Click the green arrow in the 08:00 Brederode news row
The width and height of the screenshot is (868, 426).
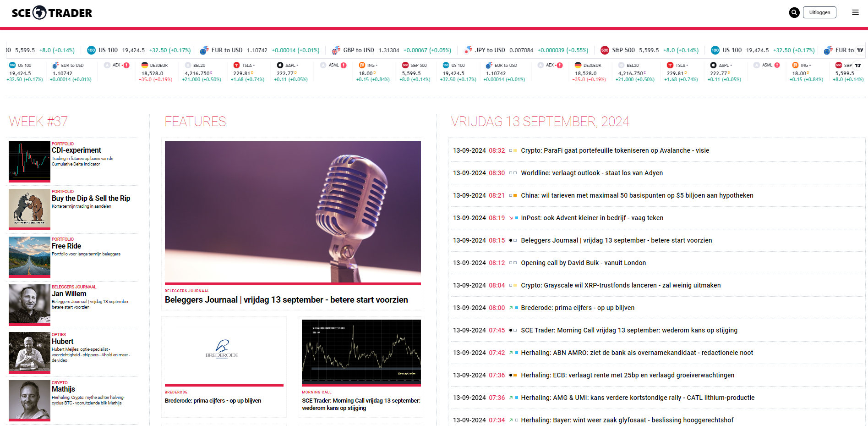[x=511, y=308]
